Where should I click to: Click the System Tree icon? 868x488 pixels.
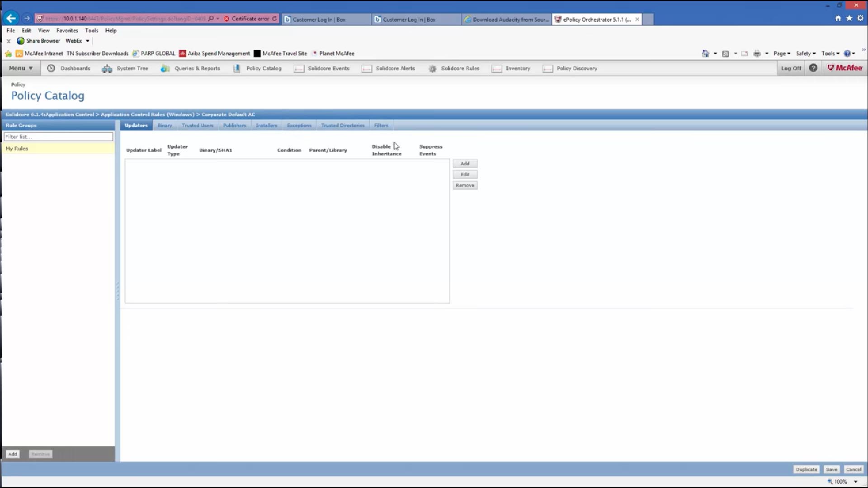[107, 69]
